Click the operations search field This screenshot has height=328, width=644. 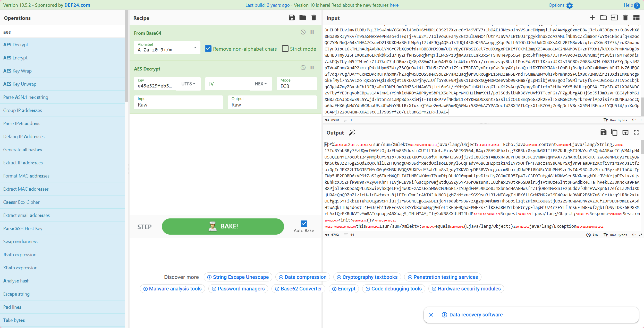tap(63, 32)
